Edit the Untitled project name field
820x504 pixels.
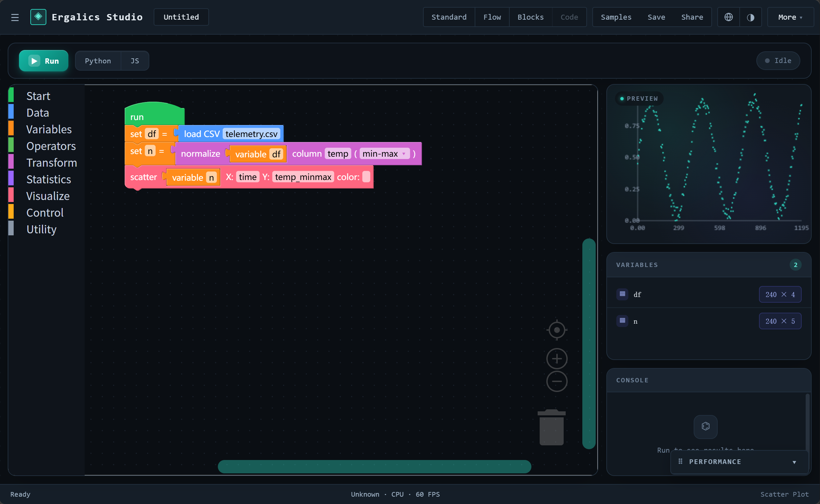coord(181,17)
